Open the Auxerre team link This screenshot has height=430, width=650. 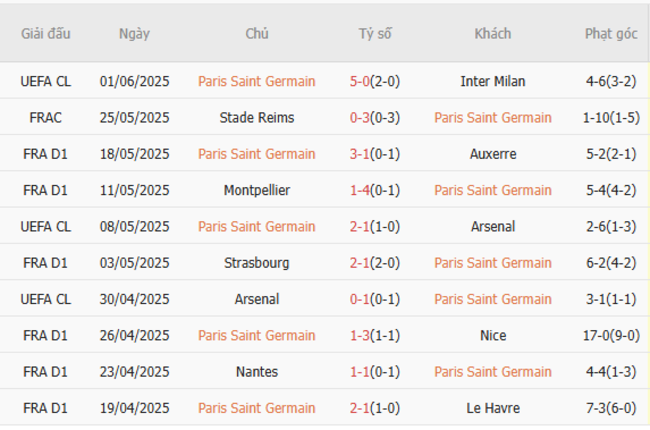(x=493, y=154)
